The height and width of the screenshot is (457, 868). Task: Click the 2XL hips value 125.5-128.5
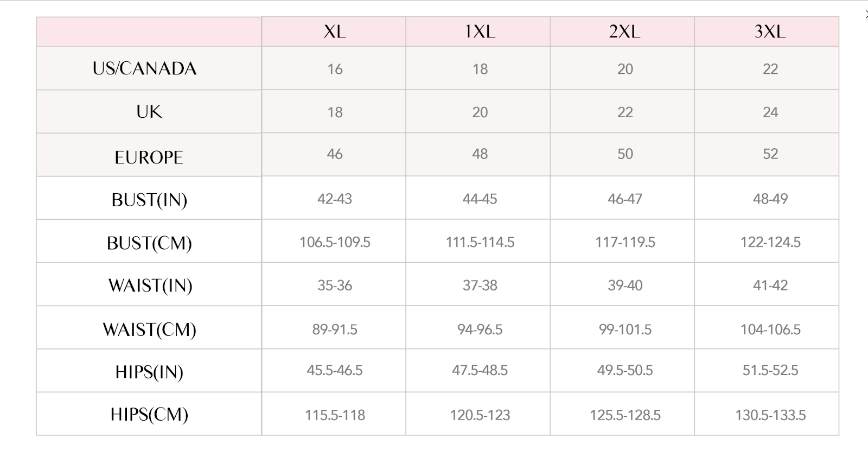pyautogui.click(x=625, y=415)
